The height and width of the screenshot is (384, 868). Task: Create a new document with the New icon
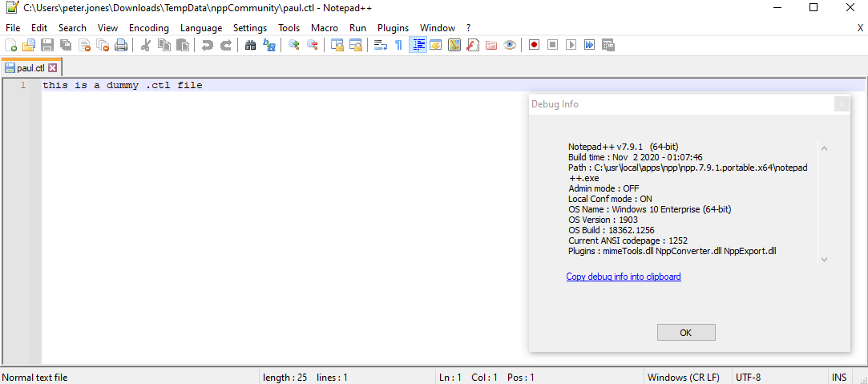tap(10, 46)
